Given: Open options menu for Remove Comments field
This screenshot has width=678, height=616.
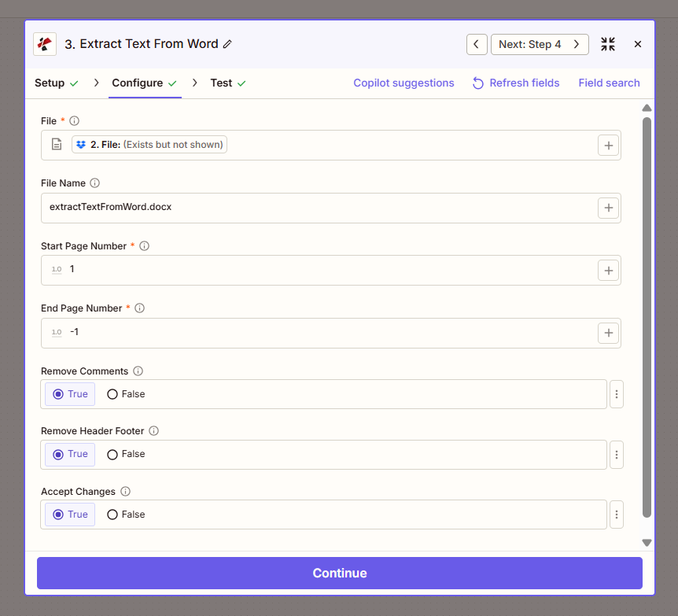Looking at the screenshot, I should coord(617,394).
